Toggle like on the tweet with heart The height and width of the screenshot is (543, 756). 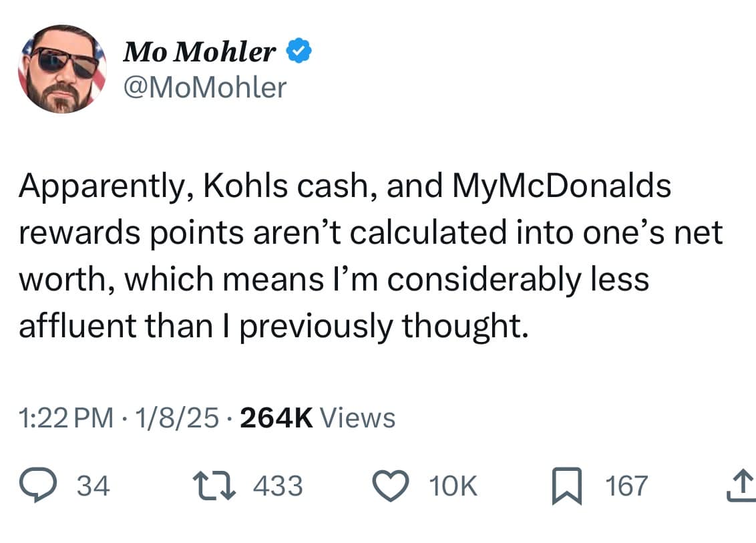(393, 486)
